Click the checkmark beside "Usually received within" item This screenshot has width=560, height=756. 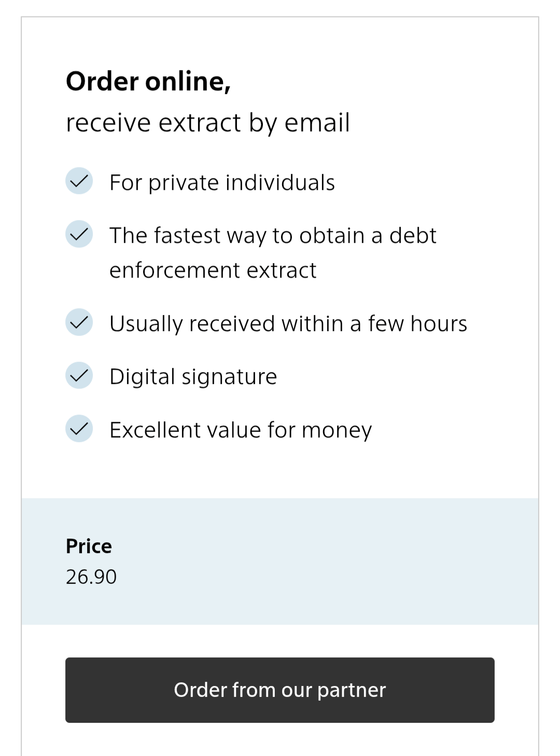pos(79,322)
